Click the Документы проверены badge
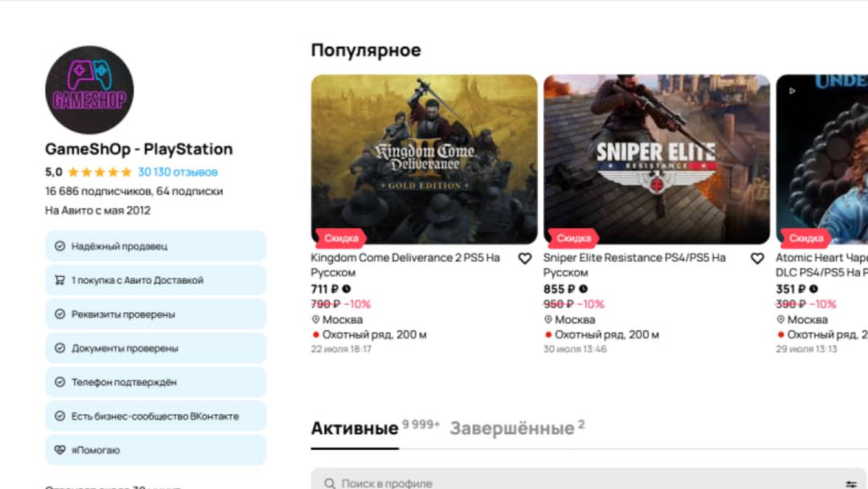 pyautogui.click(x=155, y=348)
